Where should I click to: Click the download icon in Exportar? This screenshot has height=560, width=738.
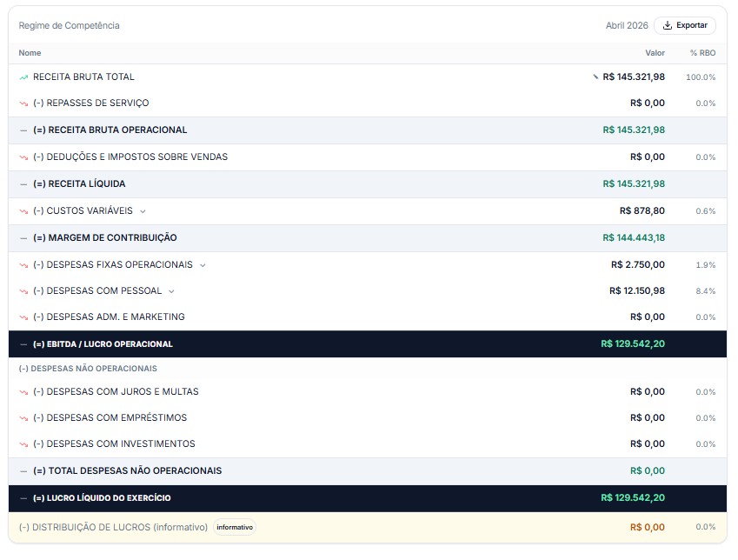[x=668, y=25]
